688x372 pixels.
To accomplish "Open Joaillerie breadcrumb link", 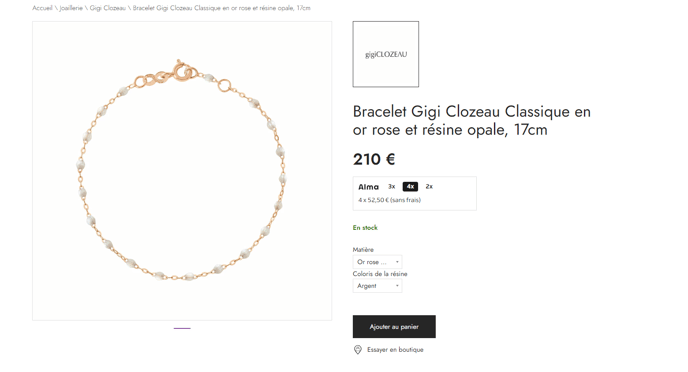I will tap(71, 8).
